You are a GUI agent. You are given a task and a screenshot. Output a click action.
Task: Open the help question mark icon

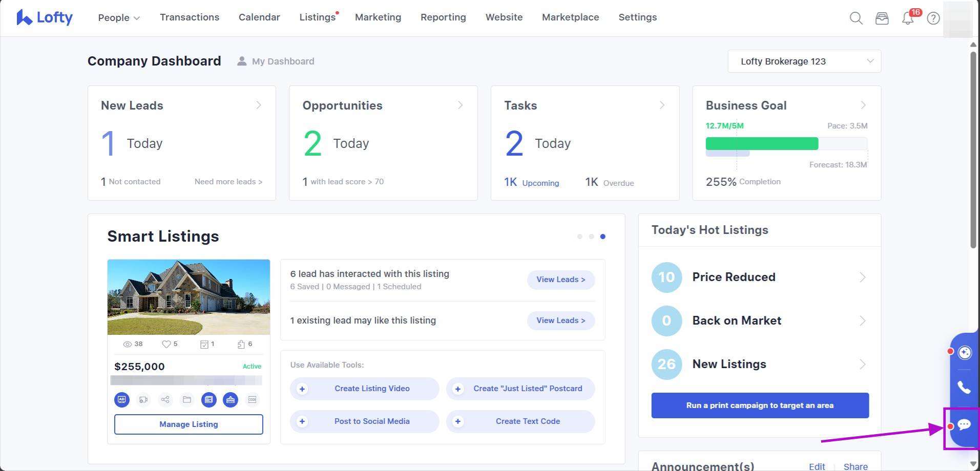(933, 18)
